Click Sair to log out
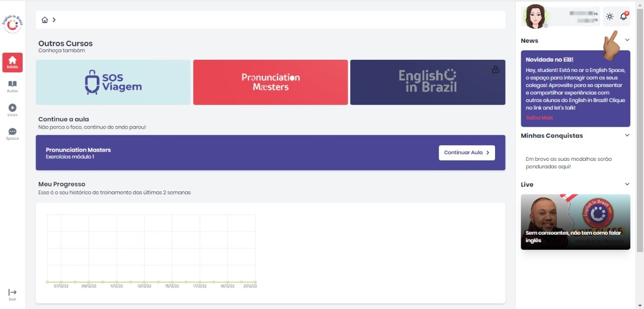The image size is (644, 309). 13,294
